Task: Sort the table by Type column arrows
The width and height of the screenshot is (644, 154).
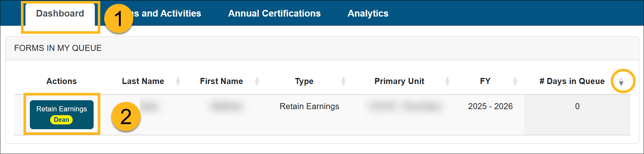Action: point(343,81)
